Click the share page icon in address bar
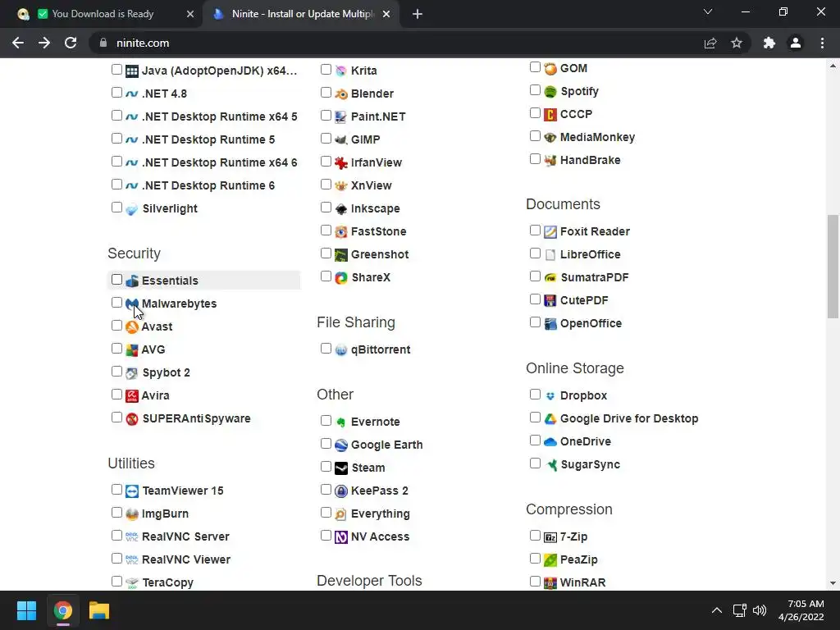Screen dimensions: 840x630 pyautogui.click(x=710, y=43)
